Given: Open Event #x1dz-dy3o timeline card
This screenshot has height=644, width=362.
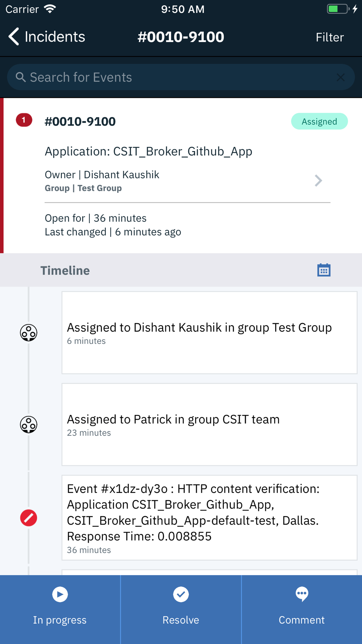Looking at the screenshot, I should [x=209, y=518].
